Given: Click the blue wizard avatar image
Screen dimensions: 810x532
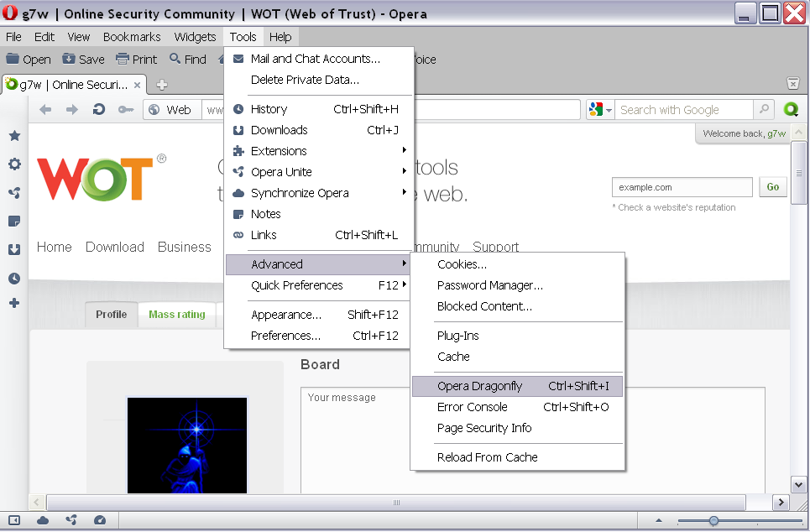Looking at the screenshot, I should click(187, 446).
